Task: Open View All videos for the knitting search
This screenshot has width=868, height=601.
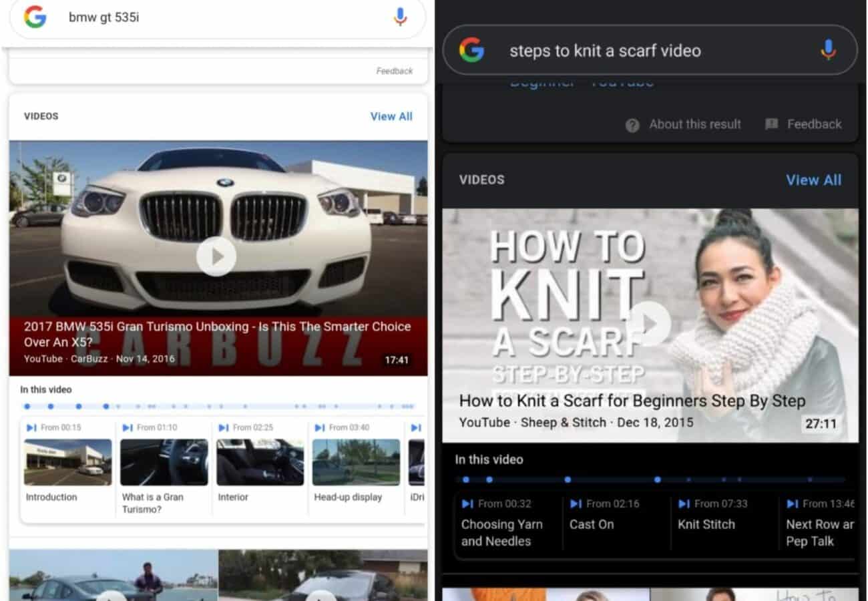Action: (814, 180)
